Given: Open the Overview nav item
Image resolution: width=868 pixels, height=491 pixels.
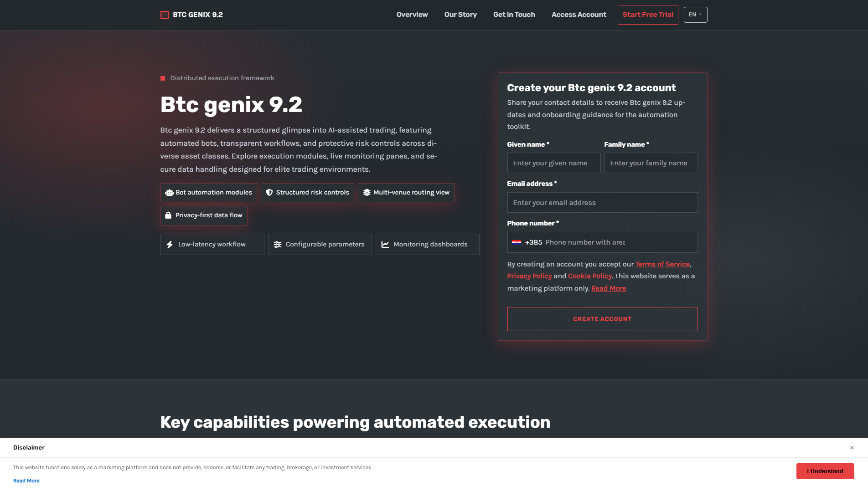Looking at the screenshot, I should (x=412, y=15).
